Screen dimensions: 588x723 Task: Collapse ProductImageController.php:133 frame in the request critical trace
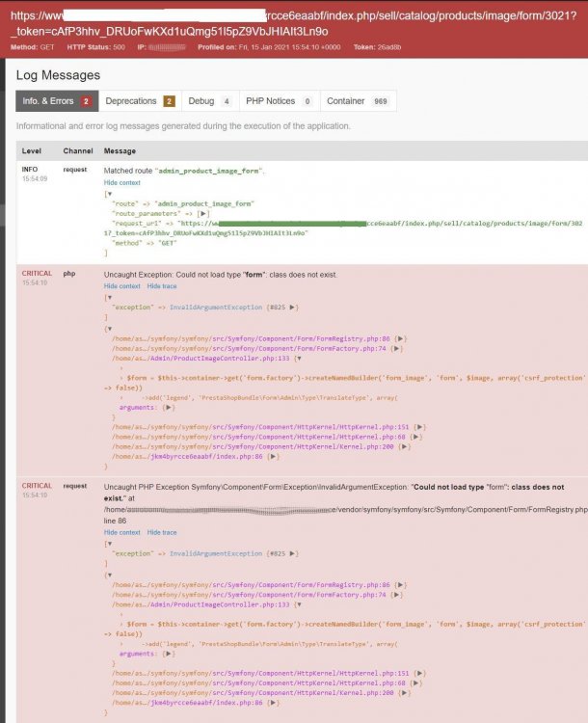tap(299, 604)
